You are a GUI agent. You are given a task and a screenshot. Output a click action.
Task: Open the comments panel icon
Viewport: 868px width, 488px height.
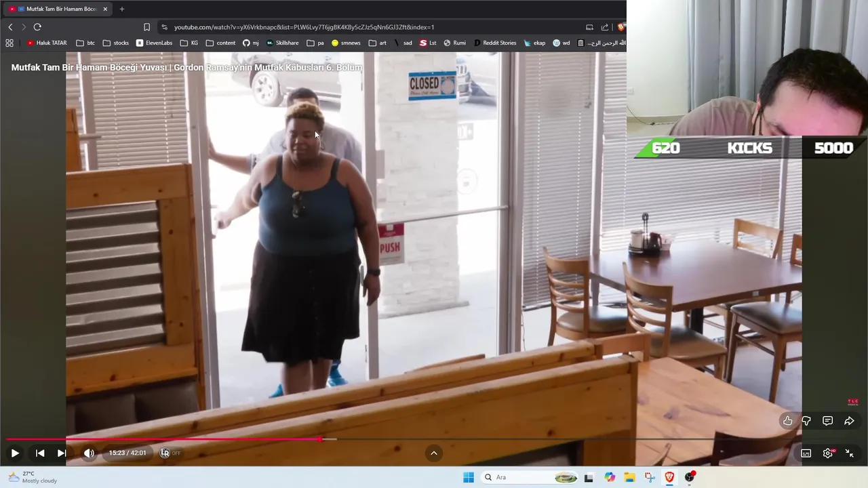point(827,421)
